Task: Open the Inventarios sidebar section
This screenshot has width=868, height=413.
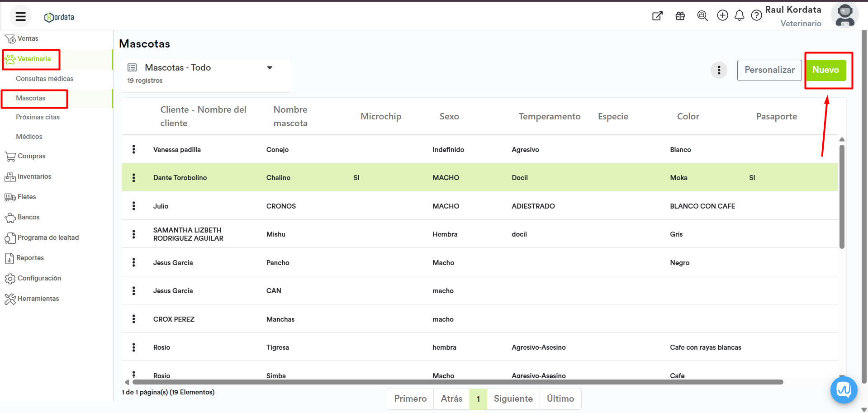Action: (x=34, y=176)
